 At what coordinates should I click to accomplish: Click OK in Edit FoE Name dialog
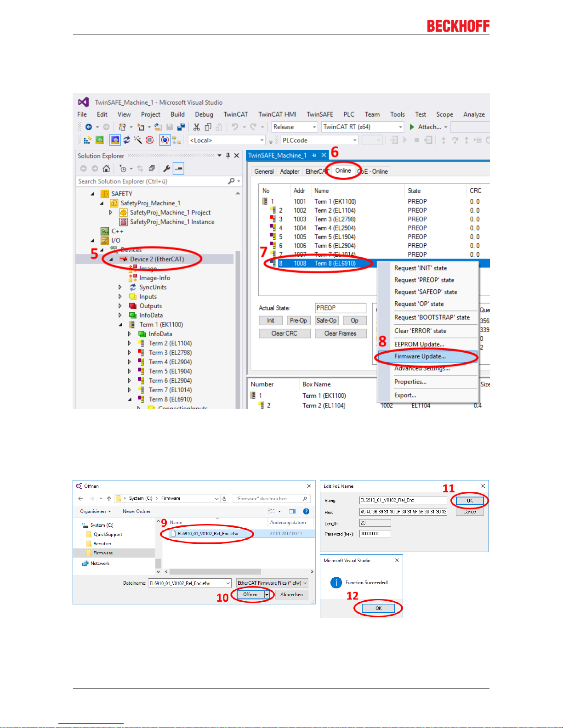[x=470, y=501]
